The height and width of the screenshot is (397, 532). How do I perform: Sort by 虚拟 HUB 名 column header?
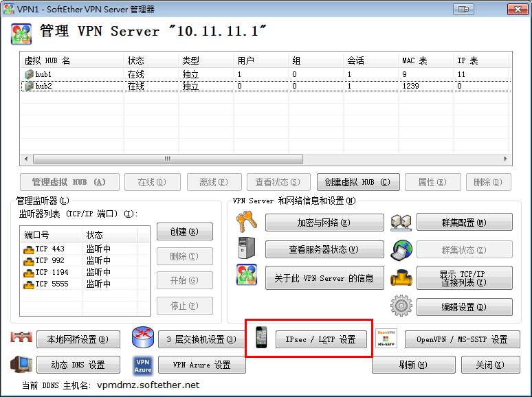72,60
